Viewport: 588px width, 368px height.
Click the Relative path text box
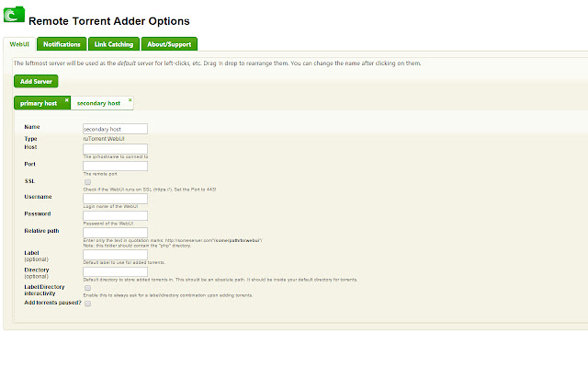pyautogui.click(x=115, y=232)
